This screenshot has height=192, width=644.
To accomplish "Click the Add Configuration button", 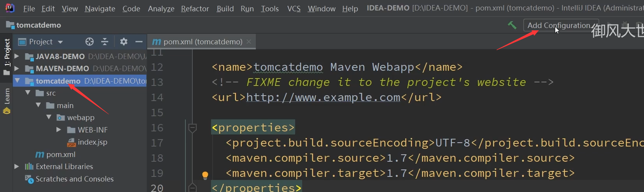I will [560, 25].
